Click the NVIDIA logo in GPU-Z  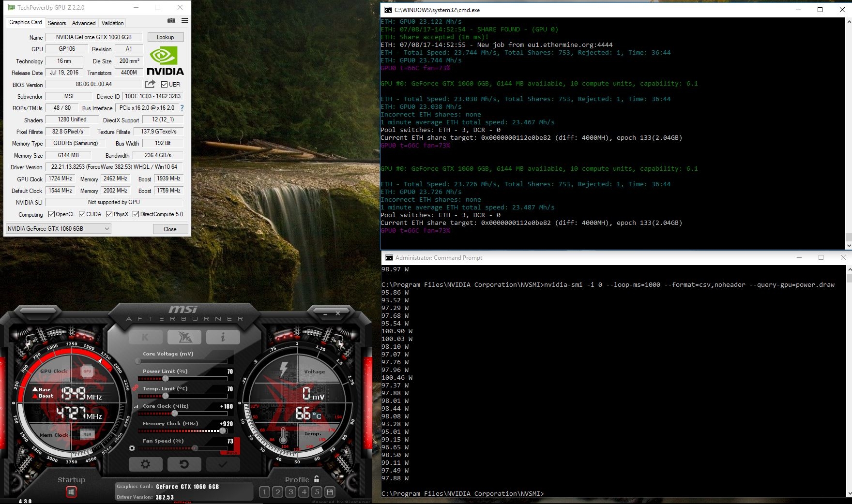[165, 60]
